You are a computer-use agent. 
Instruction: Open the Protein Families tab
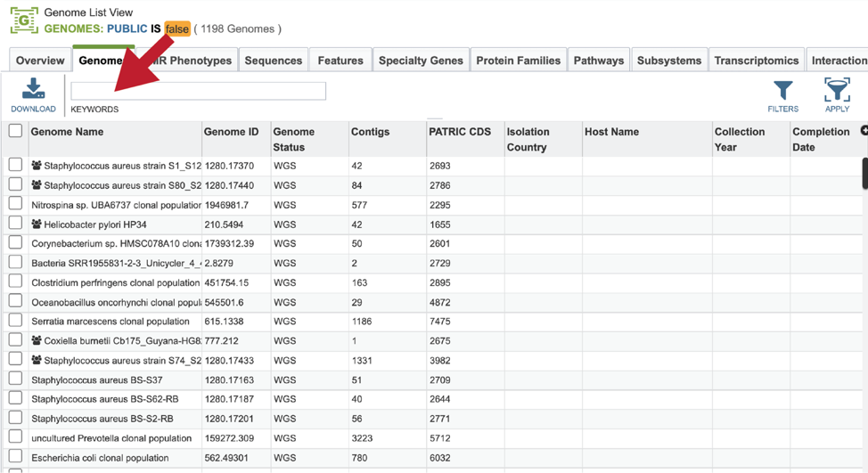tap(518, 61)
